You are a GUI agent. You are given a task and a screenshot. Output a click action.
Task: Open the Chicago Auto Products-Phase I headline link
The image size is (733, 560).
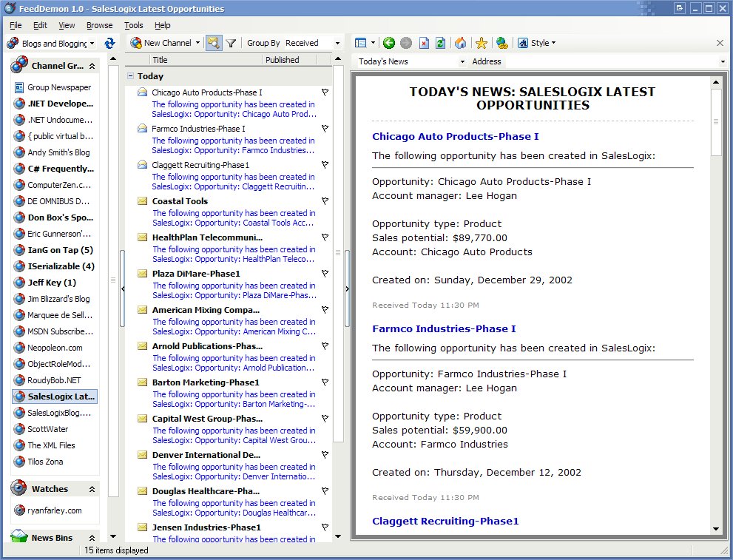point(456,137)
